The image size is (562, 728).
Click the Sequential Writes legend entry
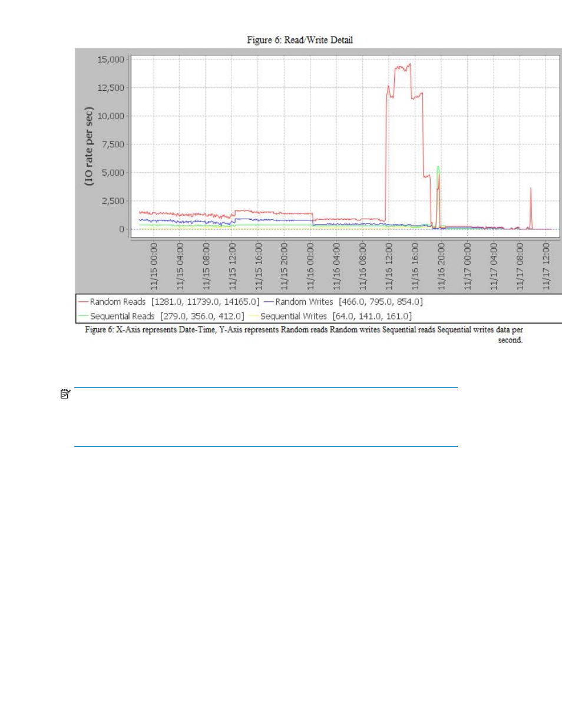pos(330,317)
